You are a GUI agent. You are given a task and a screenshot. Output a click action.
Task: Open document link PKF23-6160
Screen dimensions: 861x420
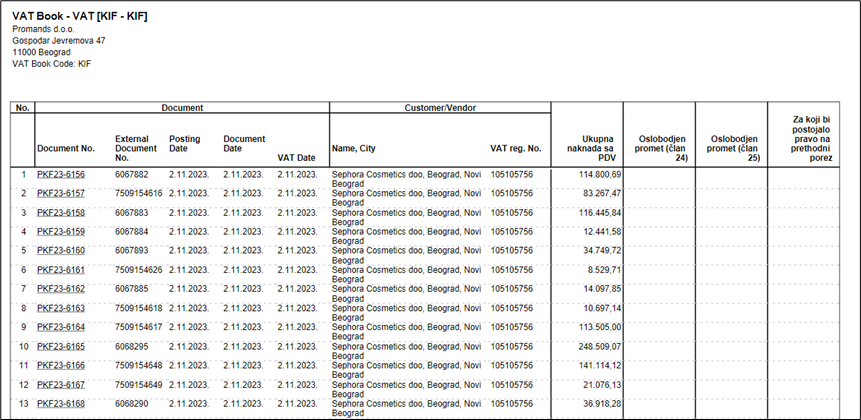tap(61, 251)
